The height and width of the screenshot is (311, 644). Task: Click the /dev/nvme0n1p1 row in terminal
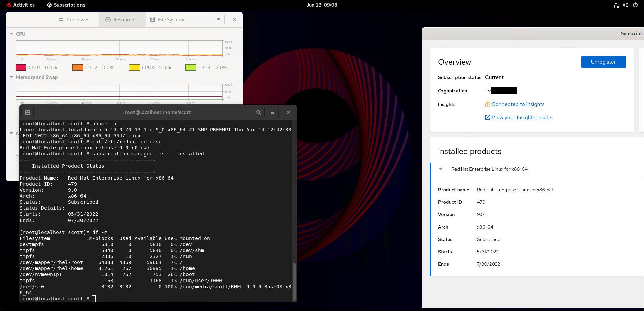click(x=107, y=274)
